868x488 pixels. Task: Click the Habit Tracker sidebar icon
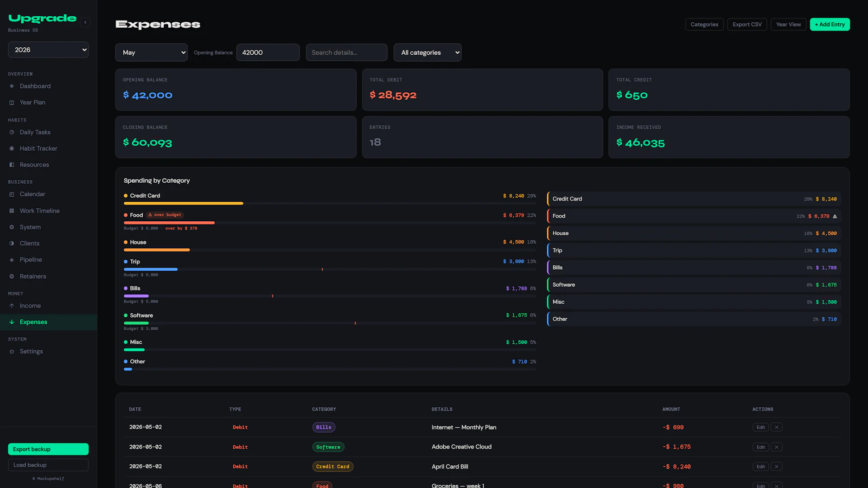12,149
